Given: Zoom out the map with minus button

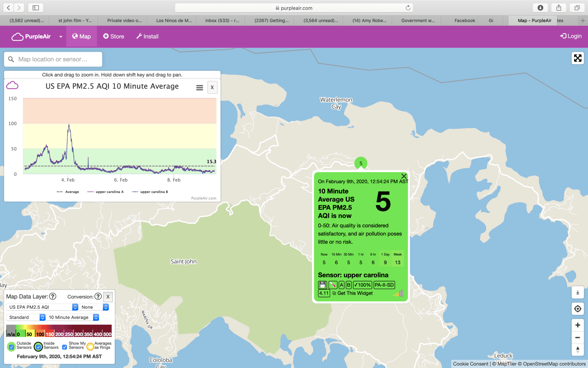Looking at the screenshot, I should pos(578,338).
